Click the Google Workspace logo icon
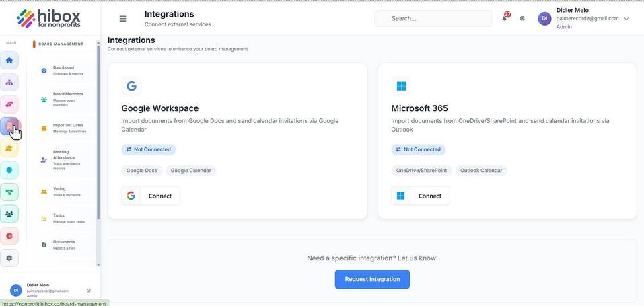 tap(131, 86)
